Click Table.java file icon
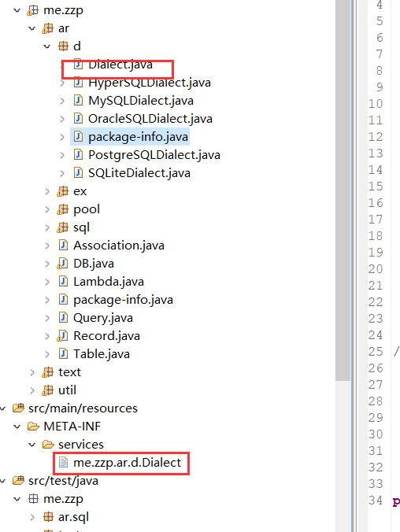Screen dimensions: 400x532 (x=63, y=354)
